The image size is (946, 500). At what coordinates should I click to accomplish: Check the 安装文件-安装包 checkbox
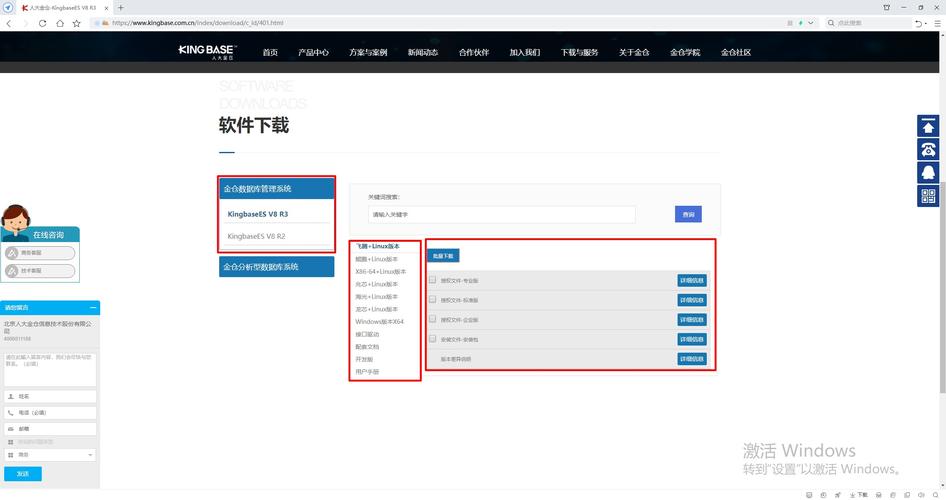432,339
